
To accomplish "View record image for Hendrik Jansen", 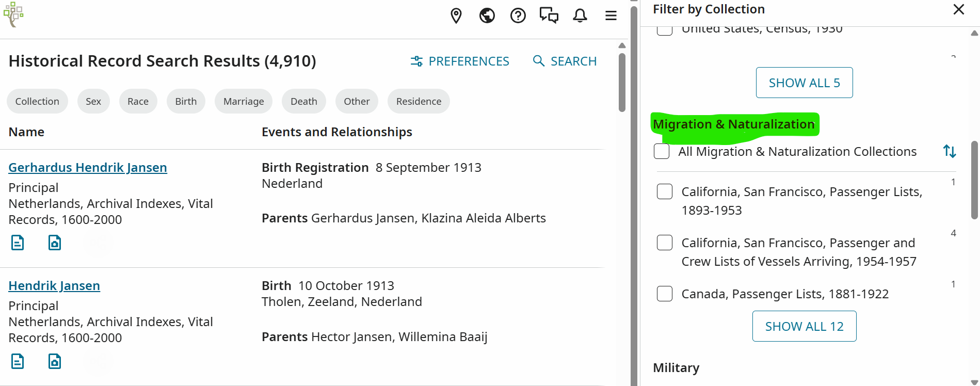I will pyautogui.click(x=55, y=361).
